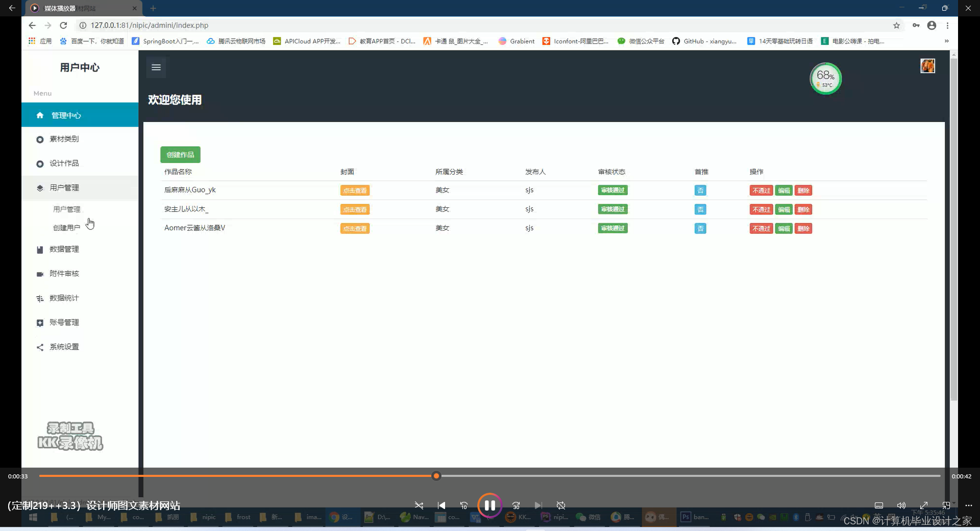
Task: Select 创建用户 submenu entry
Action: point(67,228)
